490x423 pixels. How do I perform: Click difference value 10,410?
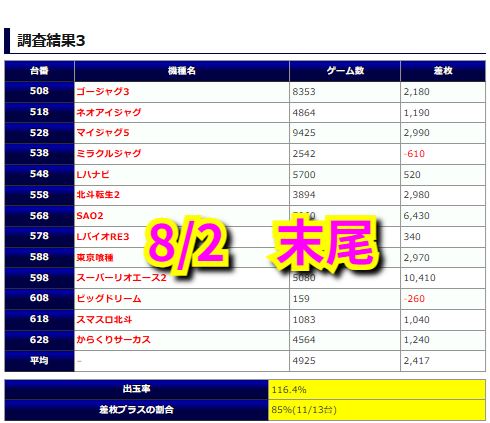click(420, 278)
